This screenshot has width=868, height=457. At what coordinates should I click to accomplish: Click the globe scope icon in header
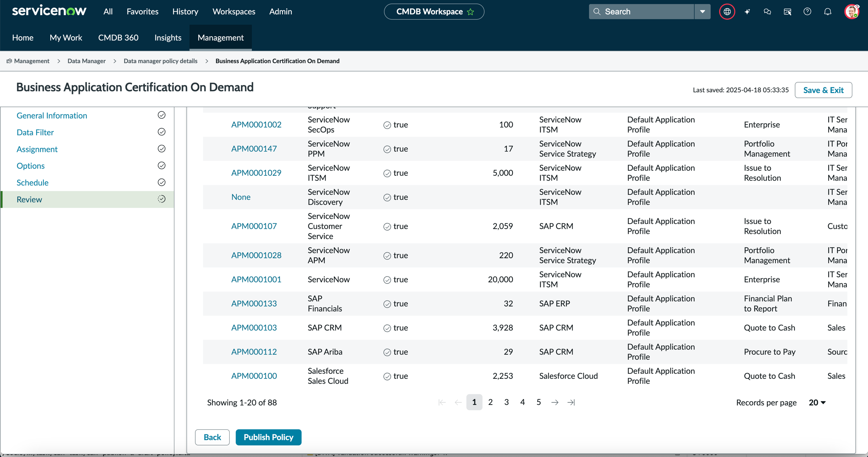point(727,11)
